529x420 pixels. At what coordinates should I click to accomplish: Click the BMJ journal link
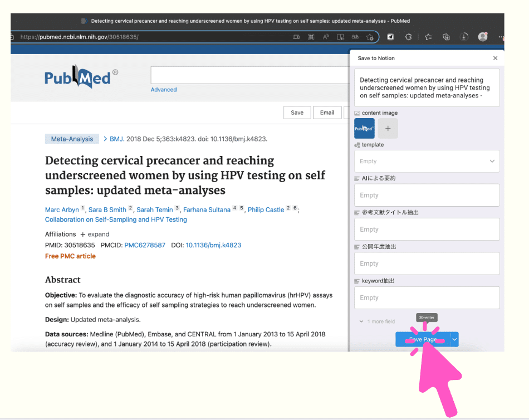(117, 139)
